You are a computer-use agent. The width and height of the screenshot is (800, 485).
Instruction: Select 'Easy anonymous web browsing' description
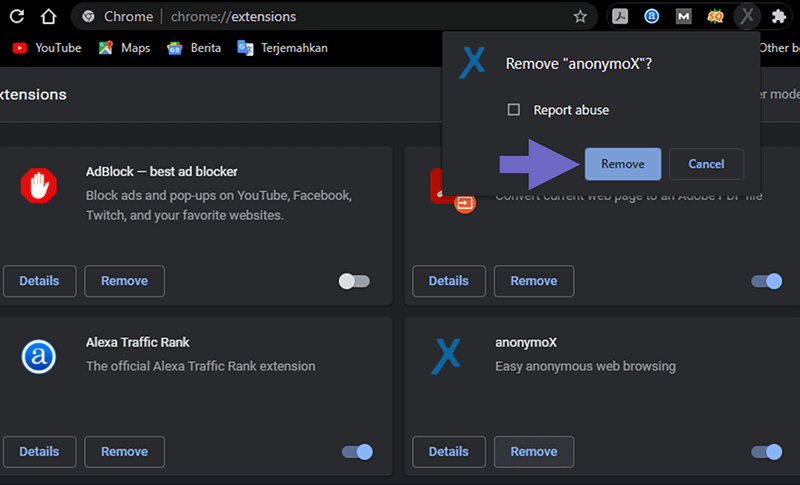pos(585,366)
